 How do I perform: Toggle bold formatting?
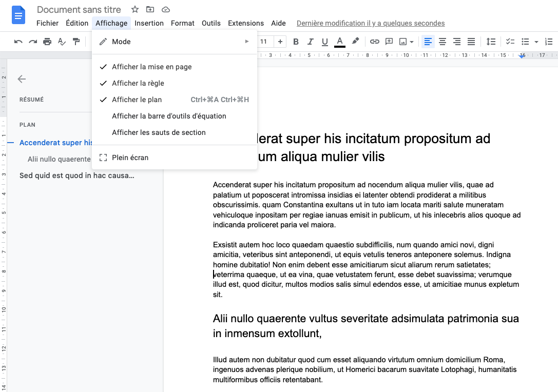click(296, 42)
